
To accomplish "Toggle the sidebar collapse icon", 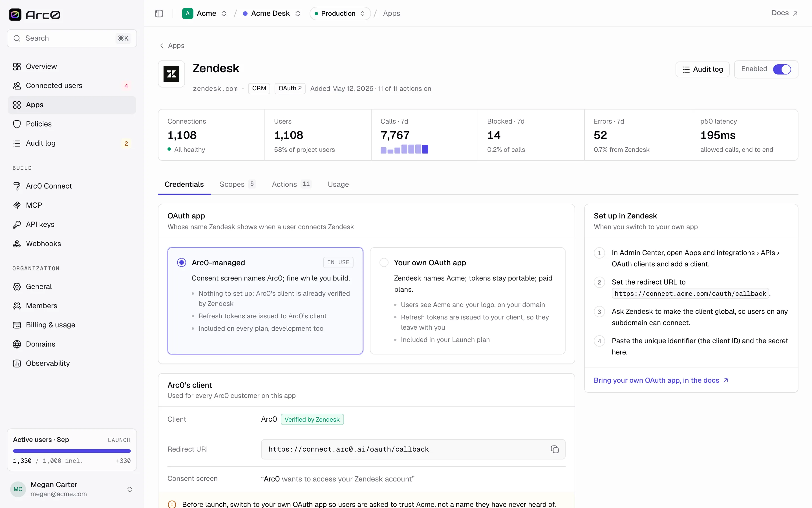I will tap(159, 14).
